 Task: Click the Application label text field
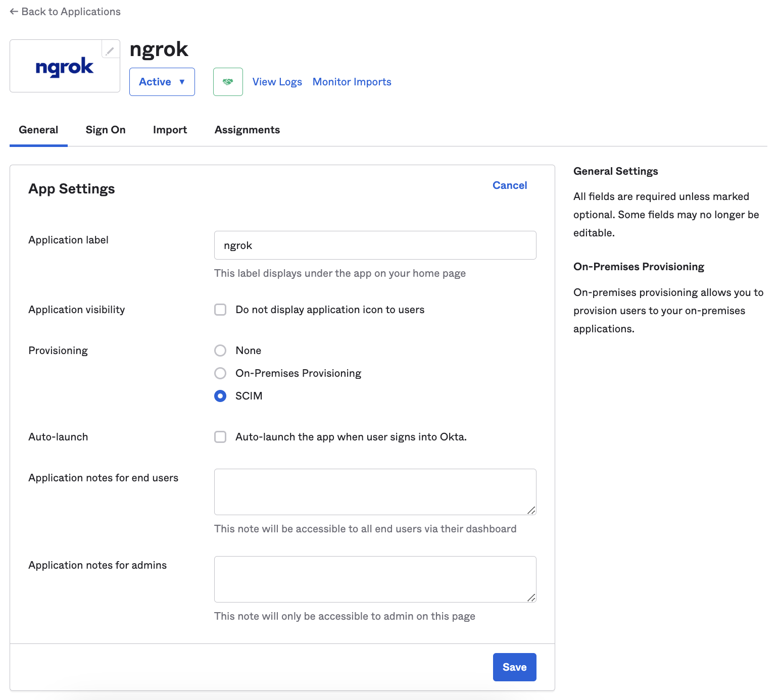pos(375,245)
